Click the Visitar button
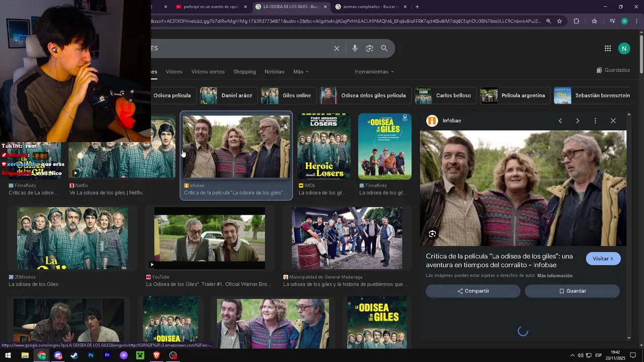644x362 pixels. (603, 258)
